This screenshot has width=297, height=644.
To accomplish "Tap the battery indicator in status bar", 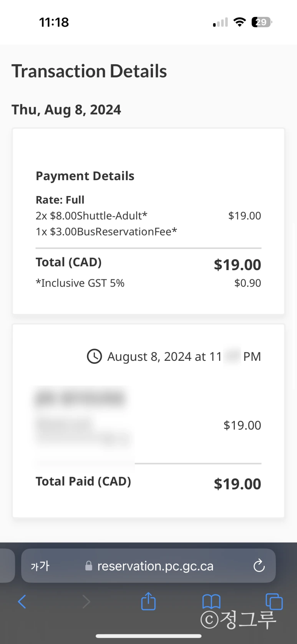I will coord(262,22).
